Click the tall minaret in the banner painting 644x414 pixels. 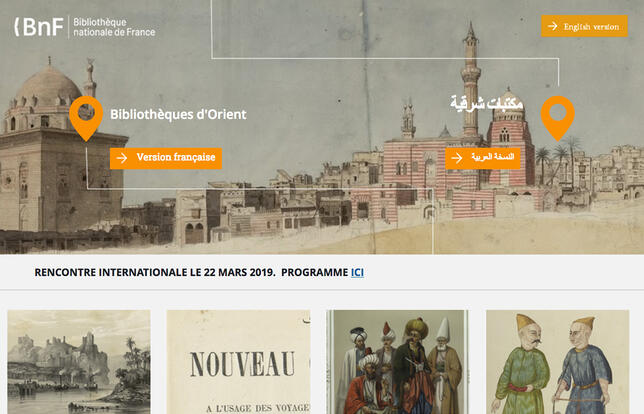pos(471,80)
